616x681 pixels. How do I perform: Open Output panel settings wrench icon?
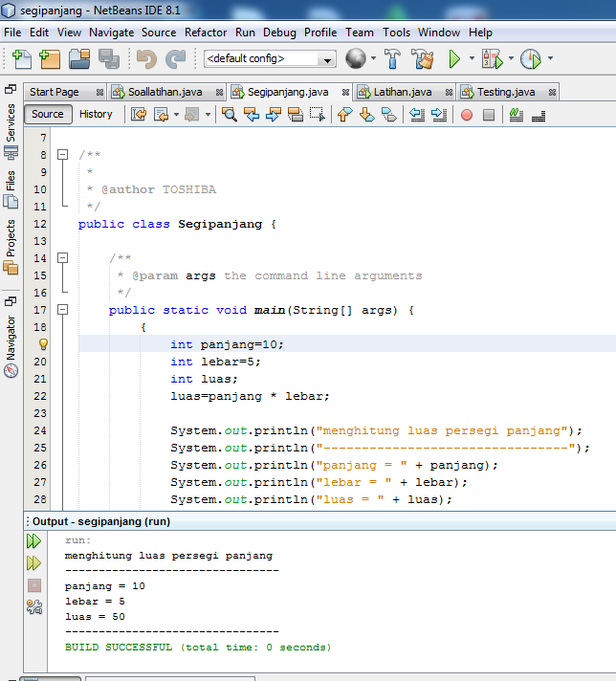34,606
